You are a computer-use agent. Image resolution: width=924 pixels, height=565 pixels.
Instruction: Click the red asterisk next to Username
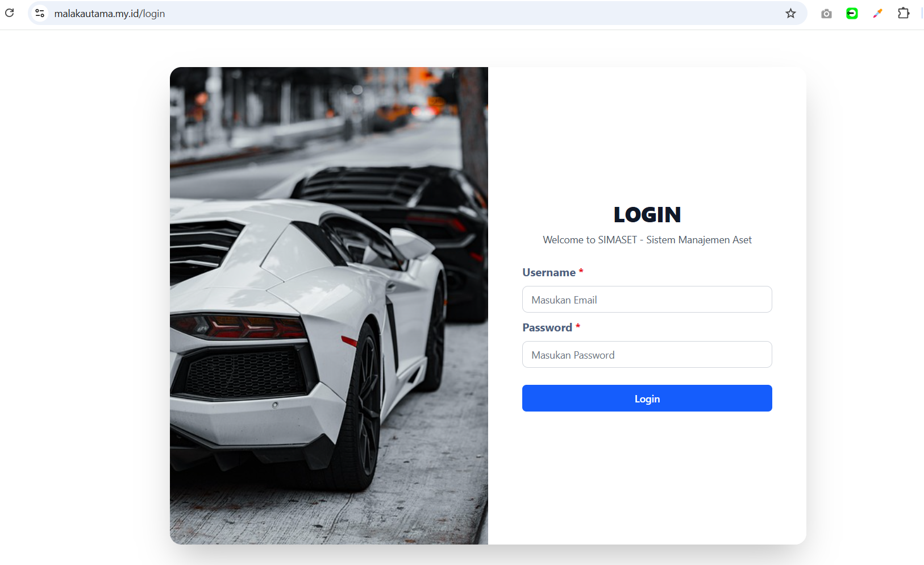[x=581, y=272]
